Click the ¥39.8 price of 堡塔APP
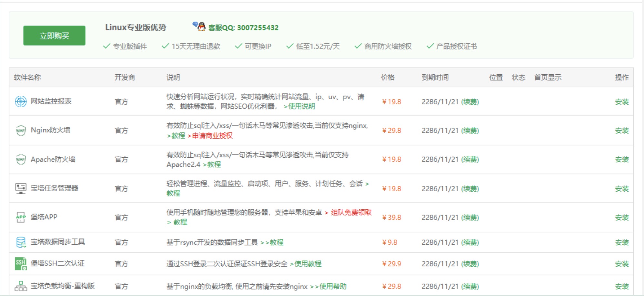The width and height of the screenshot is (644, 296). (391, 217)
